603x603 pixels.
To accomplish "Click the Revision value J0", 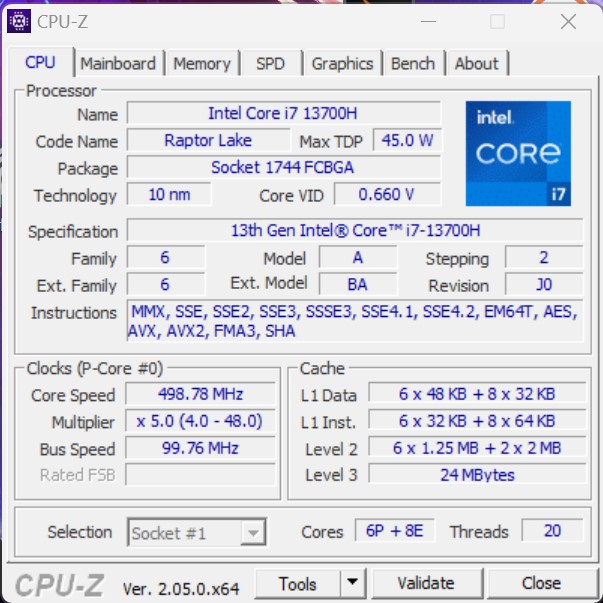I will (x=544, y=284).
